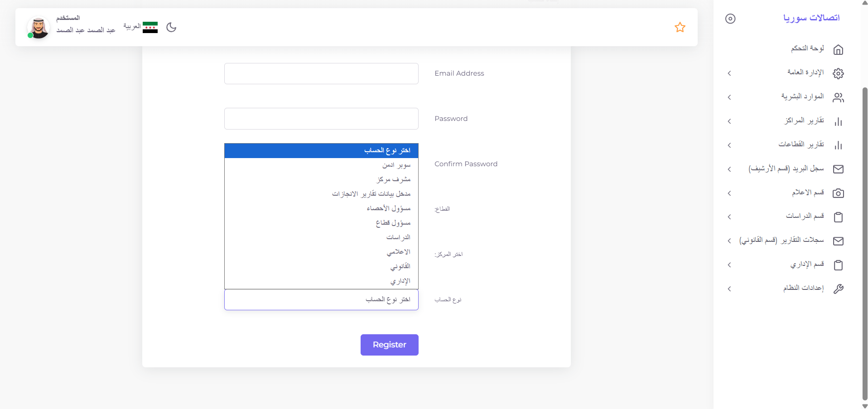868x409 pixels.
Task: Expand the sector reports menu chevron
Action: coord(729,145)
